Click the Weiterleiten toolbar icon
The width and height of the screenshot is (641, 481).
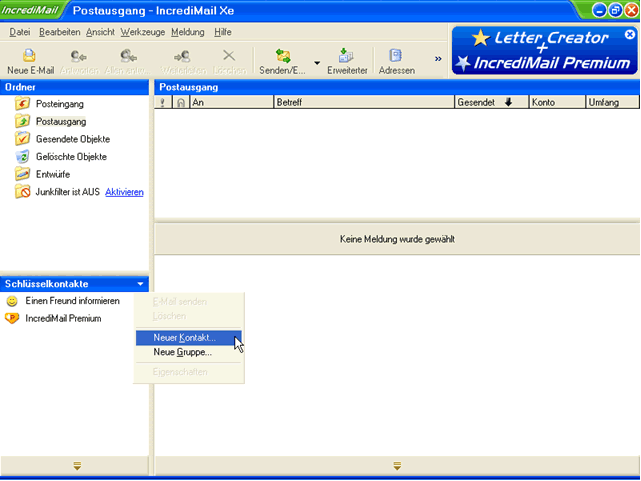coord(182,56)
